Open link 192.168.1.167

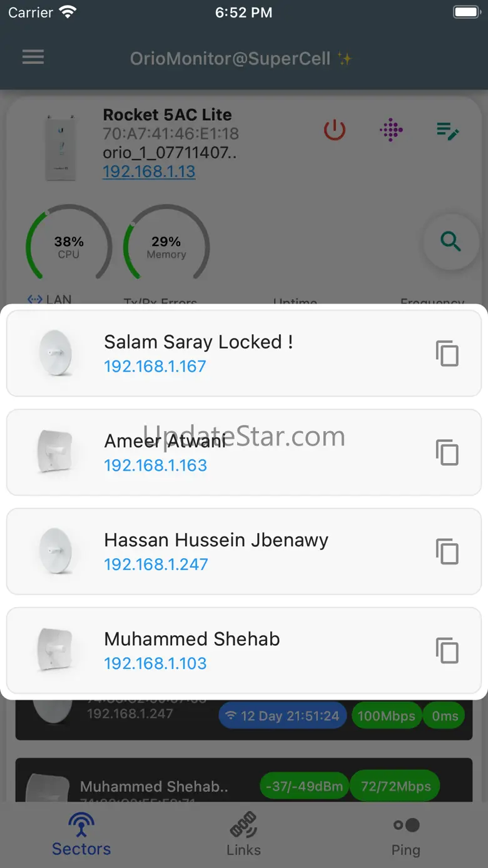click(x=155, y=366)
